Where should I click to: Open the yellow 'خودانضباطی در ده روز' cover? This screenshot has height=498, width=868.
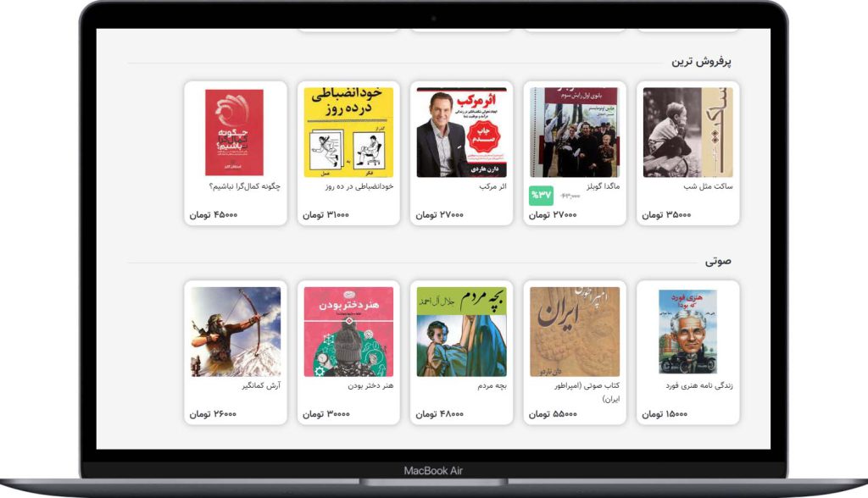click(348, 132)
